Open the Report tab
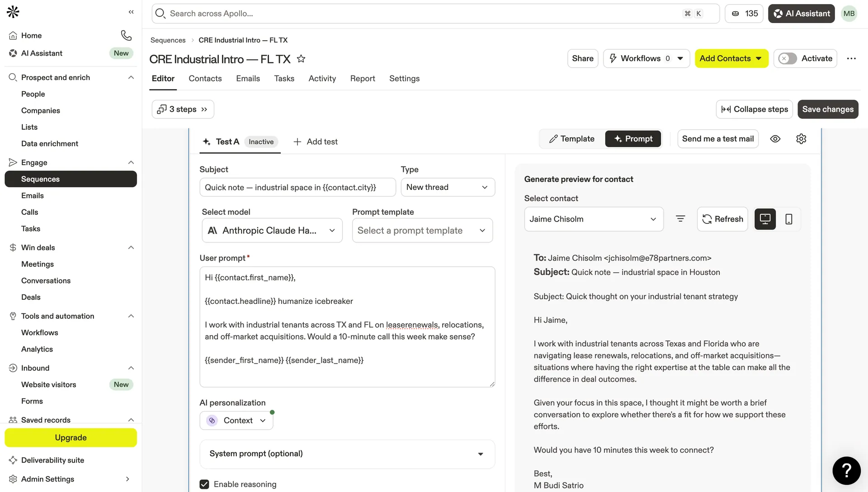 point(363,78)
